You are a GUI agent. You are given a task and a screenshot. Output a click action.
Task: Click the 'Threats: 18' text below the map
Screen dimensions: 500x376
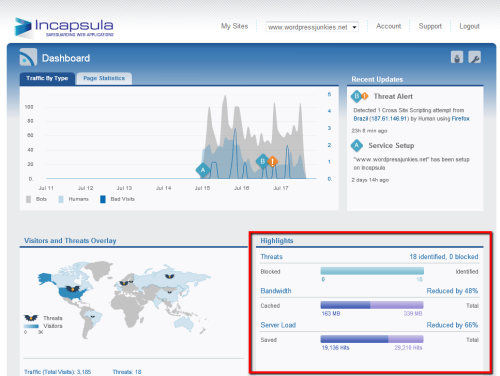pos(127,372)
